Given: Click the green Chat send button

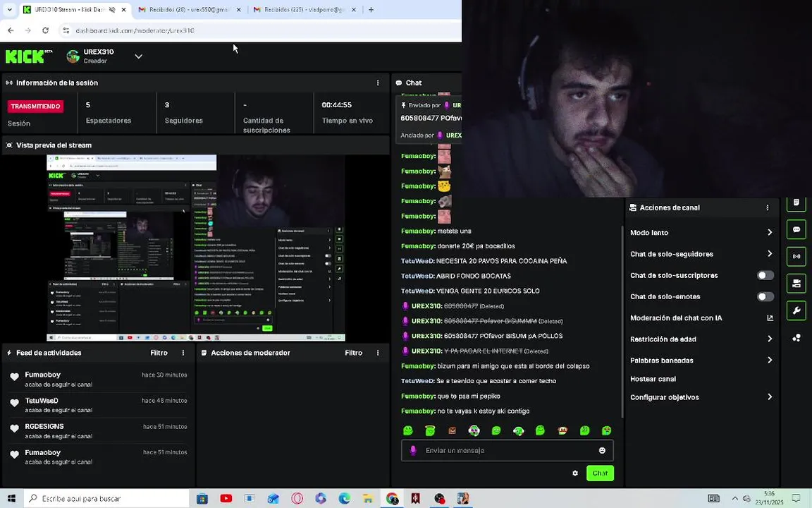Looking at the screenshot, I should 600,473.
